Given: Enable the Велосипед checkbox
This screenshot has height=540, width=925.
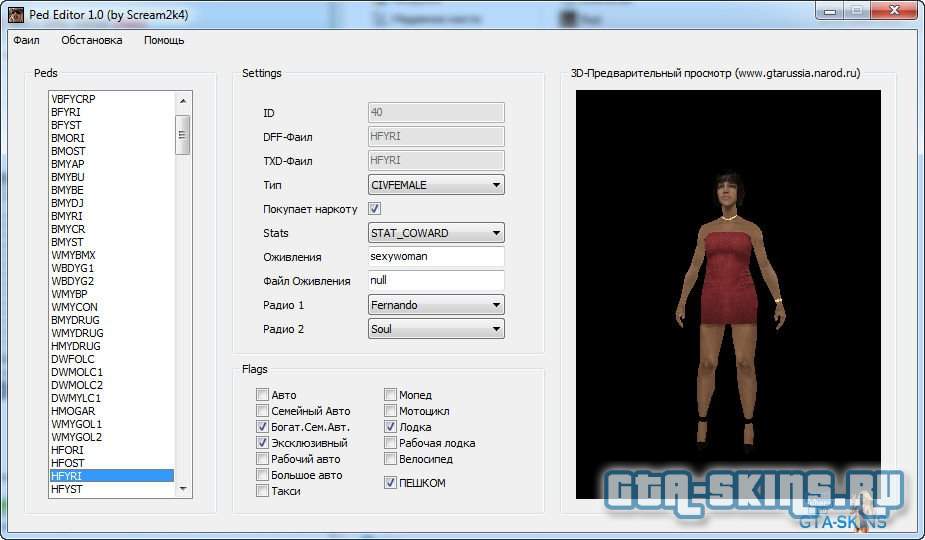Looking at the screenshot, I should pos(390,458).
